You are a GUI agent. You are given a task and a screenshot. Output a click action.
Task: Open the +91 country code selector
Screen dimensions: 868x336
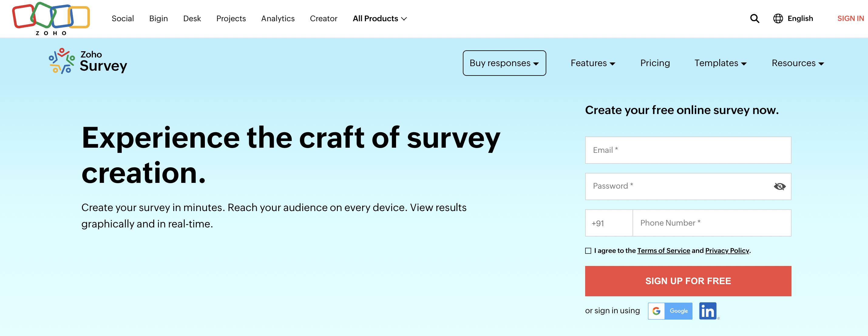click(x=609, y=223)
